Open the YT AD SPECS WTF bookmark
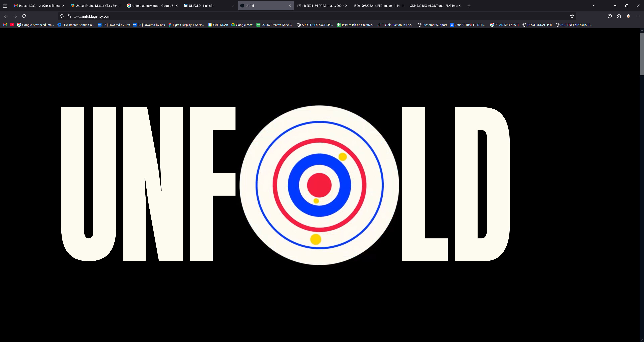The image size is (644, 342). (505, 25)
